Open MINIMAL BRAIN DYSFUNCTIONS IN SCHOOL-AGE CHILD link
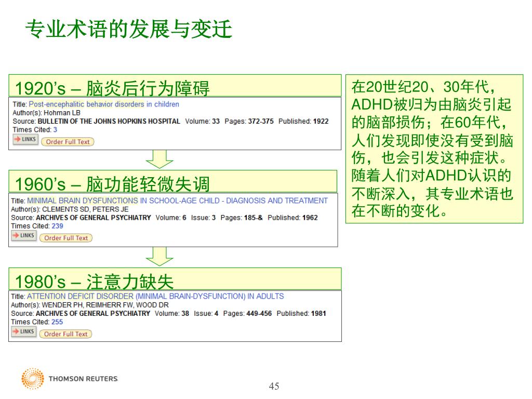 pos(177,201)
